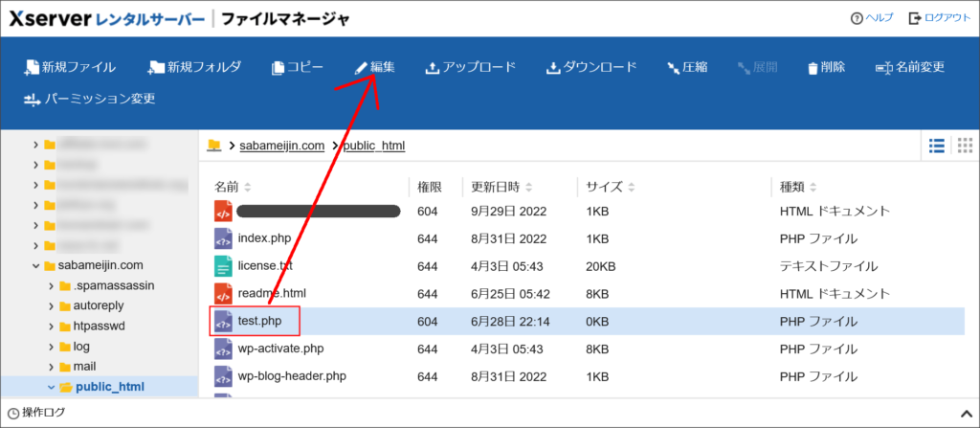Viewport: 980px width, 428px height.
Task: Click the license.txt text file icon
Action: click(x=223, y=266)
